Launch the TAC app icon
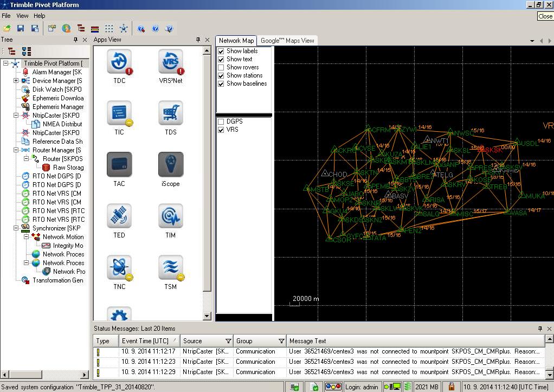554x392 pixels. click(x=119, y=164)
